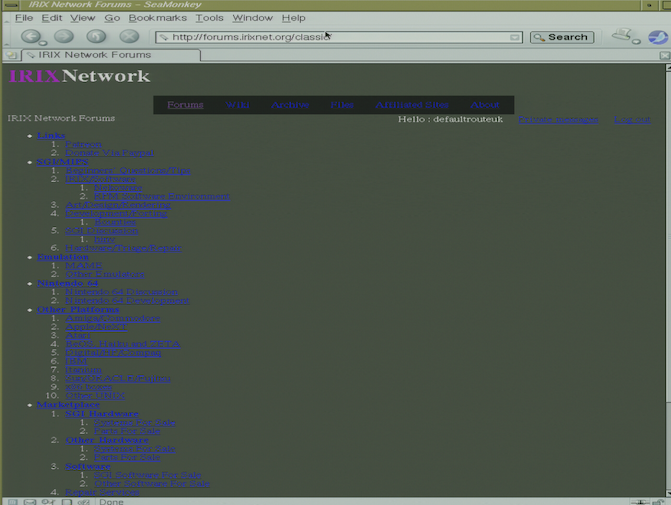Screen dimensions: 671x505
Task: Open Hardware/Triage/Repair forum
Action: point(123,248)
